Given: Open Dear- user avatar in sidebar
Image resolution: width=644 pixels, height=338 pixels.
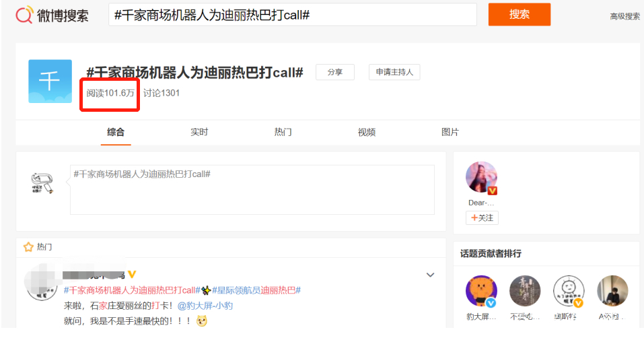Looking at the screenshot, I should [x=481, y=178].
